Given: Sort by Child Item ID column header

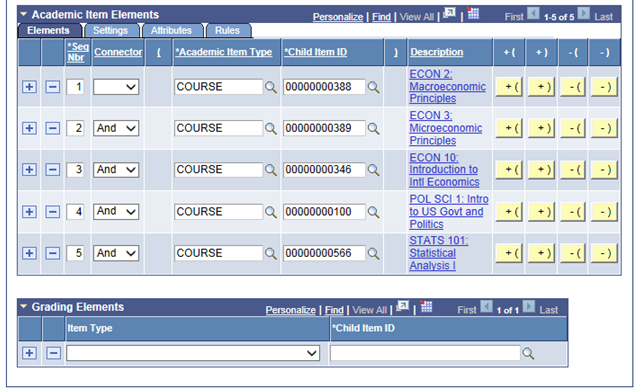Looking at the screenshot, I should pyautogui.click(x=316, y=52).
